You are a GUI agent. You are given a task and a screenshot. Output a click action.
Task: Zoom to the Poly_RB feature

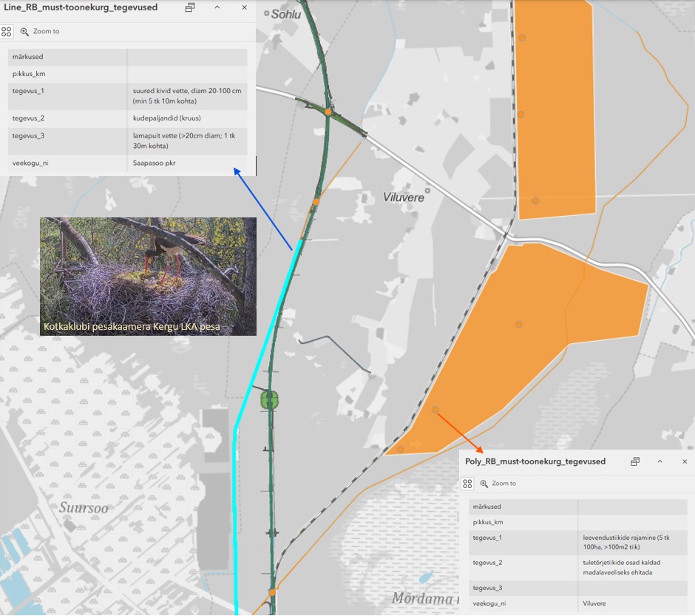pyautogui.click(x=498, y=484)
